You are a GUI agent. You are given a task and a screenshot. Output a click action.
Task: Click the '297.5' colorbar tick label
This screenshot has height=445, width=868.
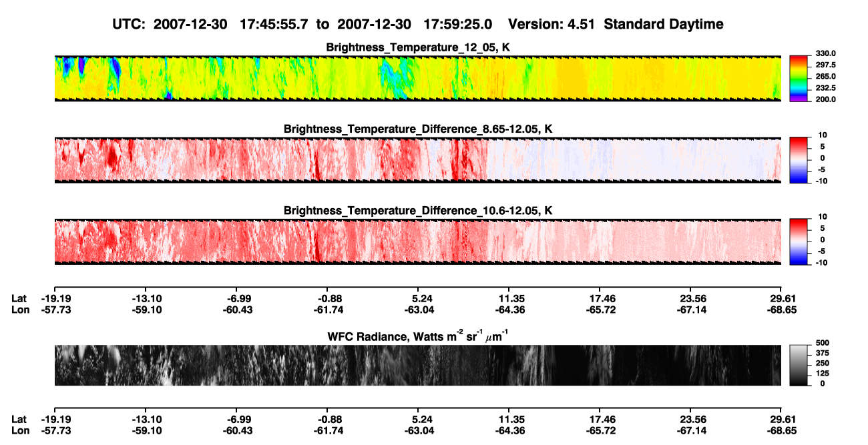point(826,65)
